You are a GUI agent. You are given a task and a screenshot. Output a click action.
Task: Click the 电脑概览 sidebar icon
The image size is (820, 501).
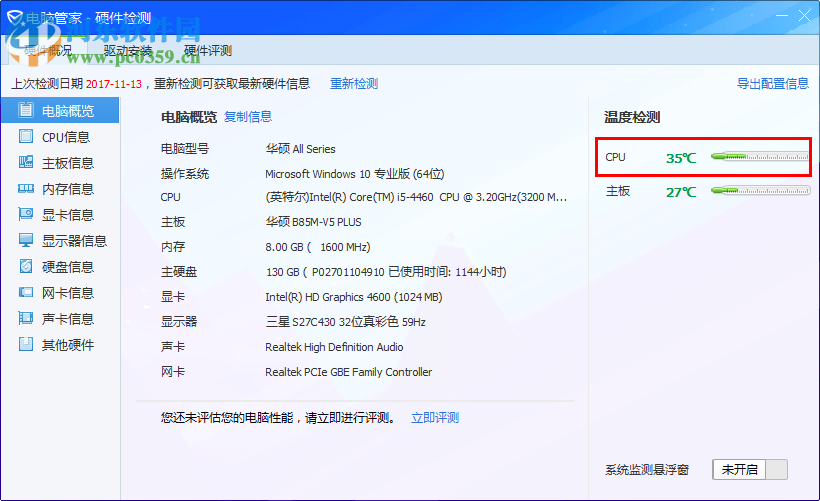click(x=26, y=110)
